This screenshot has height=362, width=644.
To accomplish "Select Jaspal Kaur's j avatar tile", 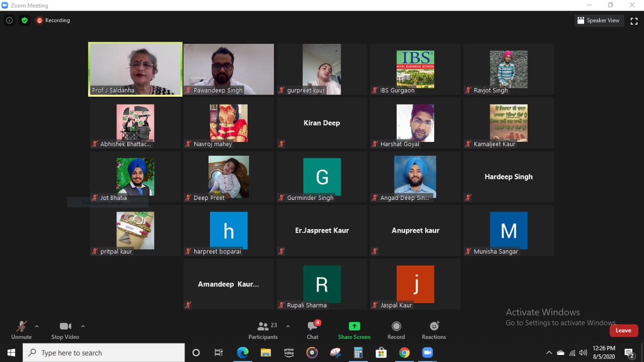I will [416, 284].
